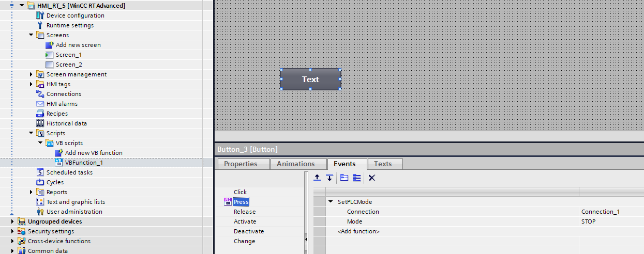Open User administration icon
The height and width of the screenshot is (254, 644).
coord(40,212)
